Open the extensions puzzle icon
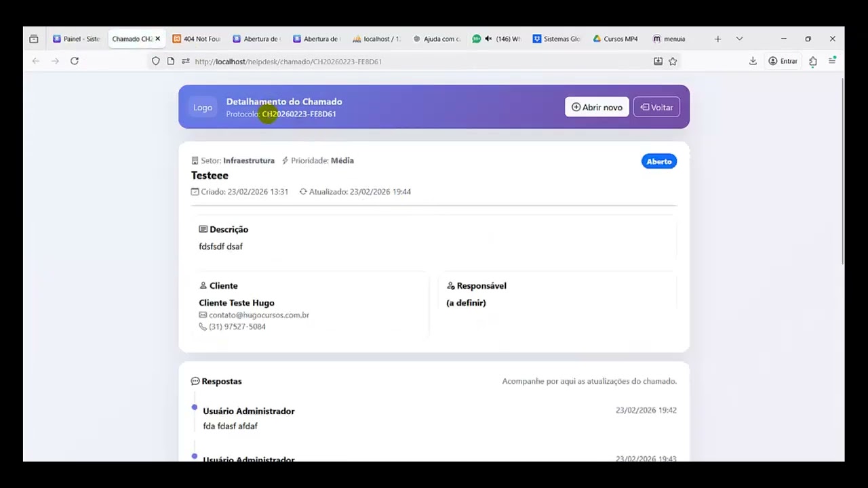The image size is (868, 488). (813, 61)
